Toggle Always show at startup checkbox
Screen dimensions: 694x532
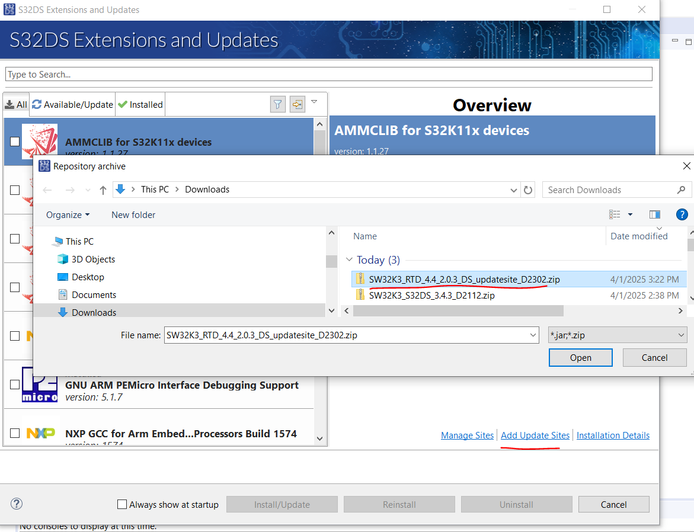pos(122,504)
